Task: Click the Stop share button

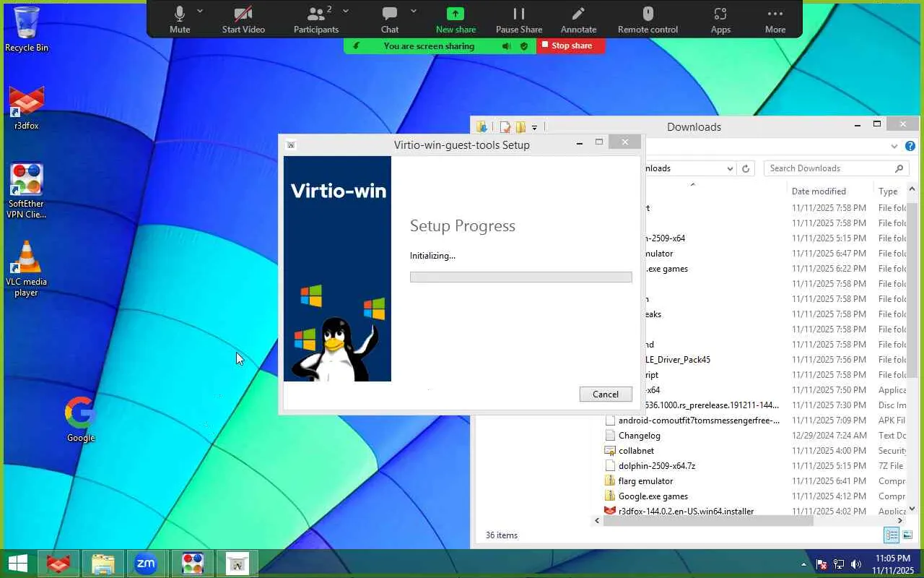Action: coord(571,46)
